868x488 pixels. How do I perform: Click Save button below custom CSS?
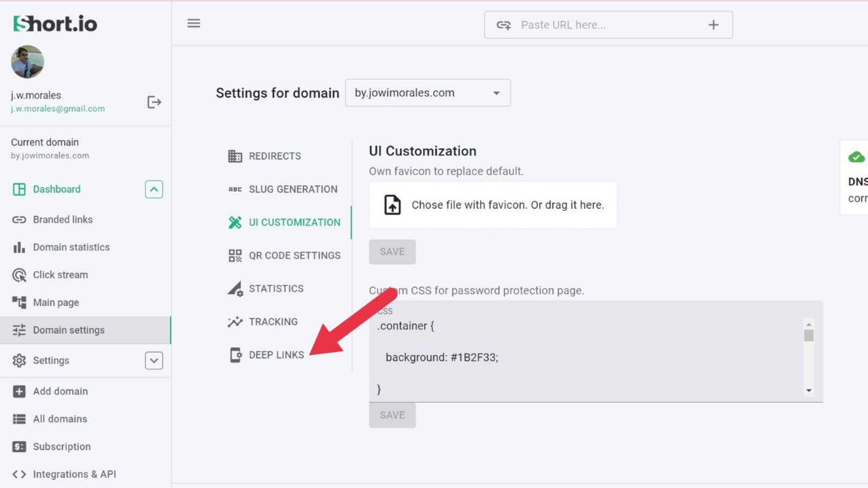392,415
